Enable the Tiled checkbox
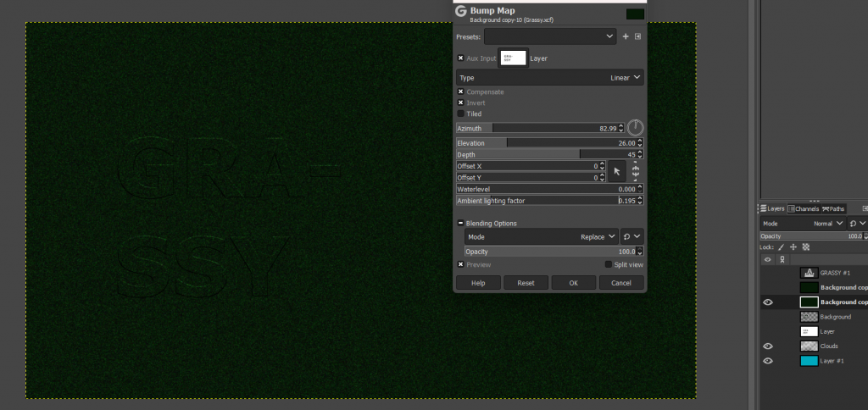This screenshot has width=868, height=410. click(460, 114)
